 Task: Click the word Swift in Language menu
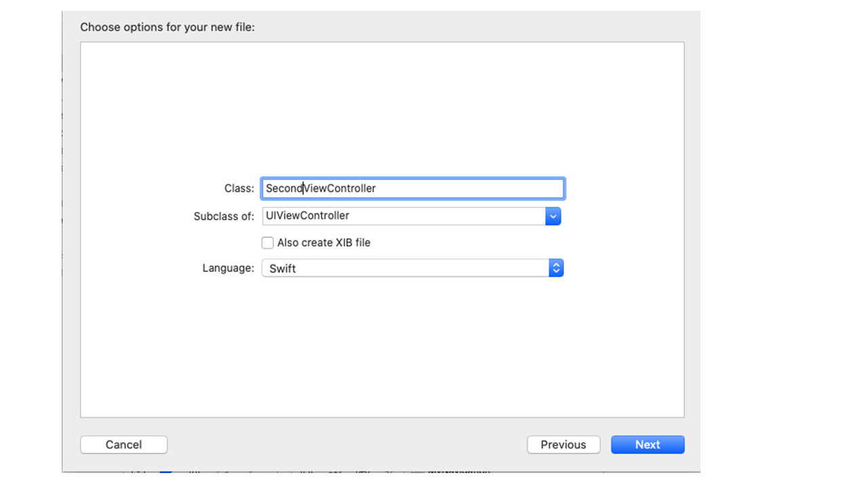click(283, 268)
